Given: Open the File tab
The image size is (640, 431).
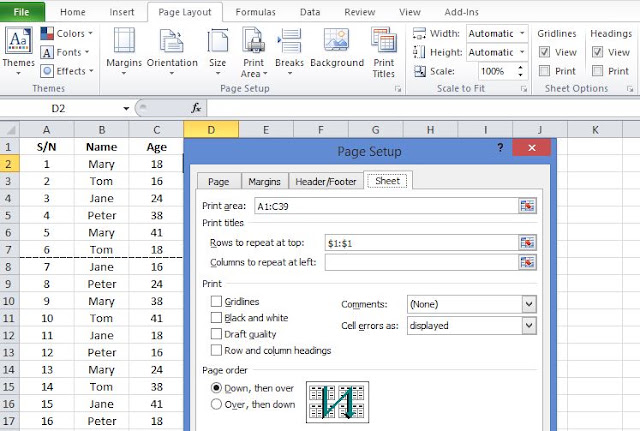Looking at the screenshot, I should tap(21, 12).
